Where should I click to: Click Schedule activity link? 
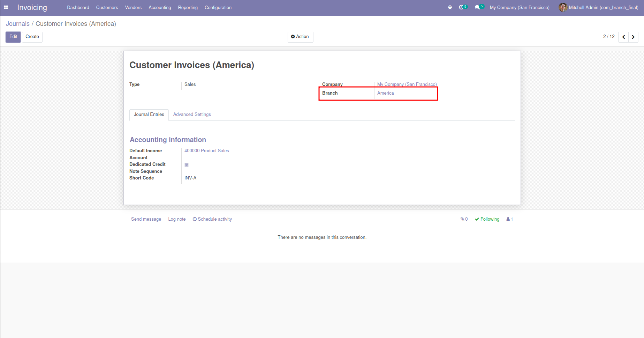212,219
